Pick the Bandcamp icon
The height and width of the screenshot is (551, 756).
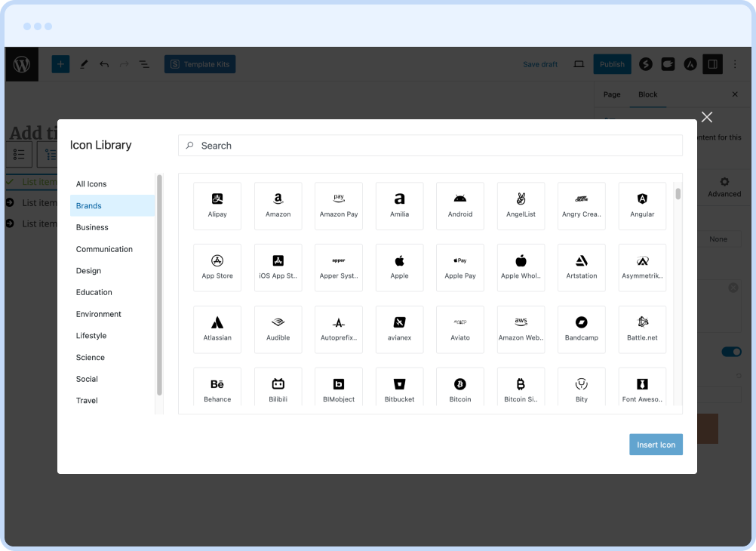(582, 330)
